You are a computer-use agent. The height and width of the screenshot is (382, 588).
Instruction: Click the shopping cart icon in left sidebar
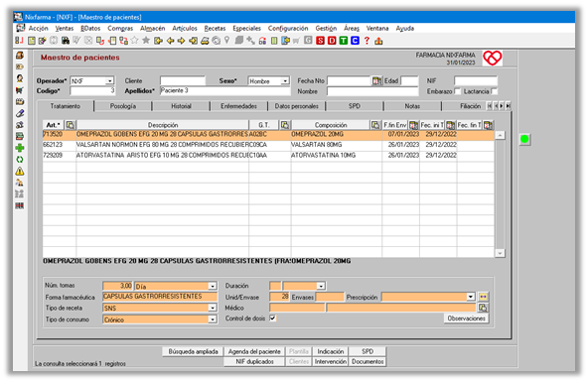pyautogui.click(x=20, y=90)
